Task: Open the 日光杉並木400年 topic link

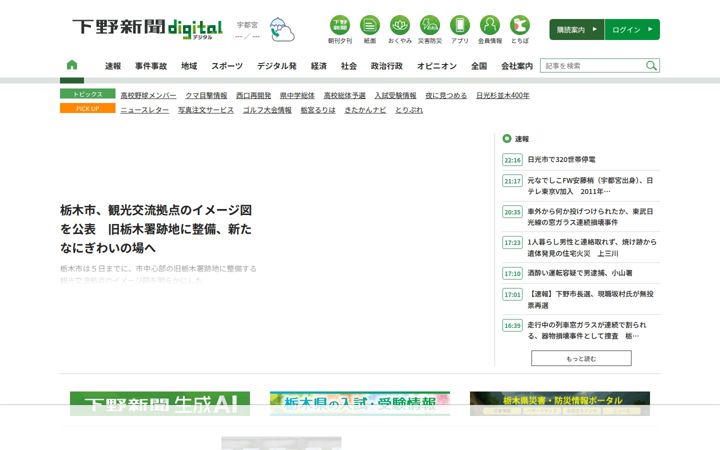Action: coord(503,96)
